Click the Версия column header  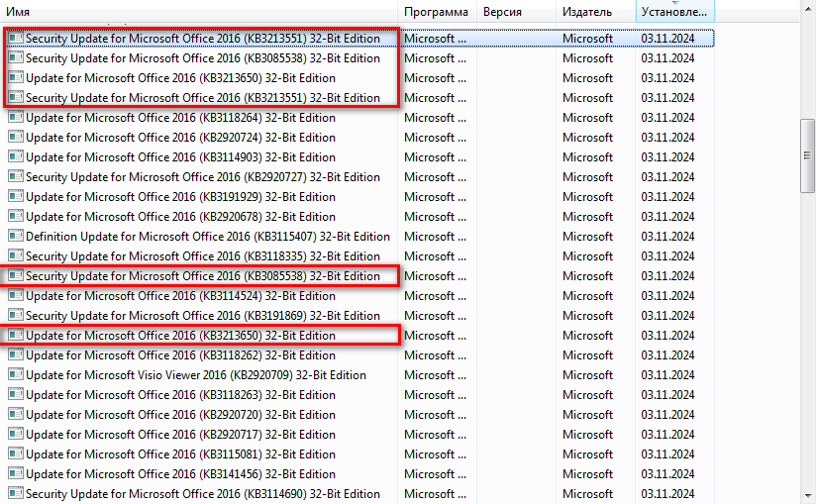click(517, 12)
